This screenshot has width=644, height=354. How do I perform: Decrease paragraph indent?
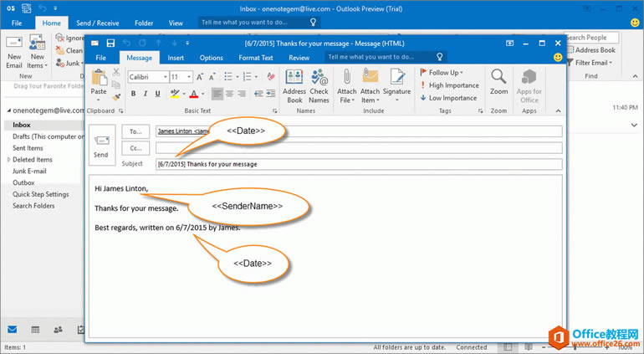coord(258,94)
